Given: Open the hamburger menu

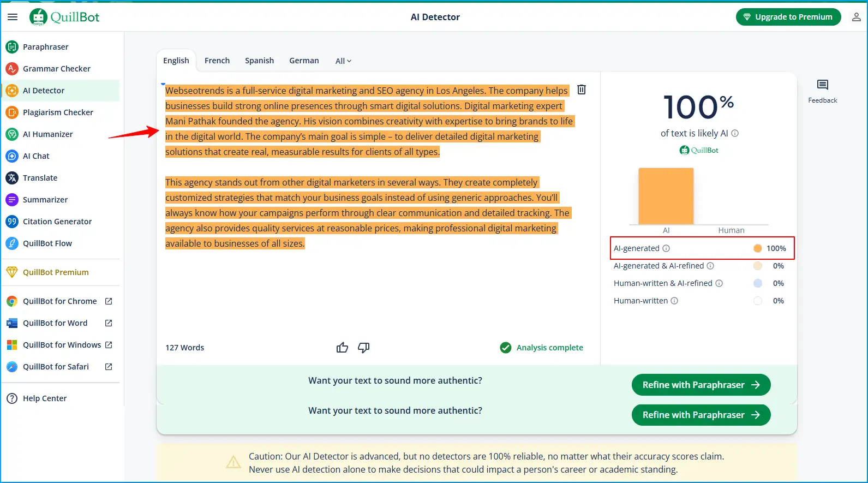Looking at the screenshot, I should [13, 17].
